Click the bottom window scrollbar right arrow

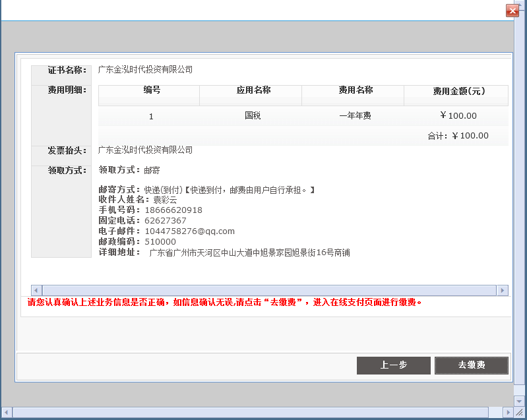coord(508,412)
